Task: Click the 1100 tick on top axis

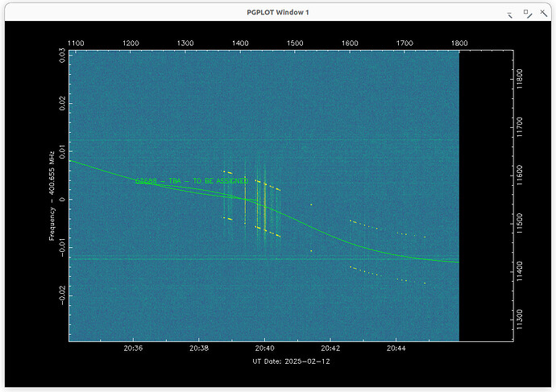Action: (77, 43)
